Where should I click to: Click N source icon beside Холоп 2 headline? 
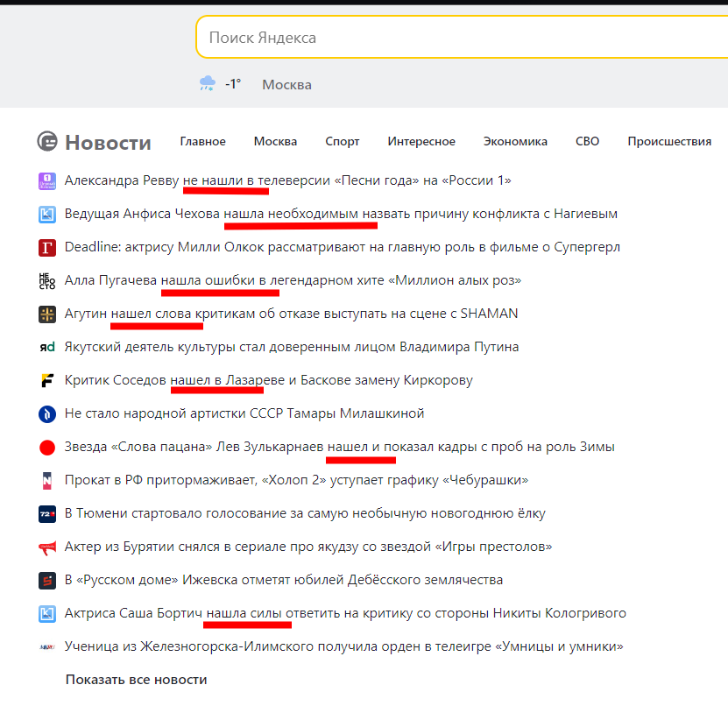click(47, 480)
